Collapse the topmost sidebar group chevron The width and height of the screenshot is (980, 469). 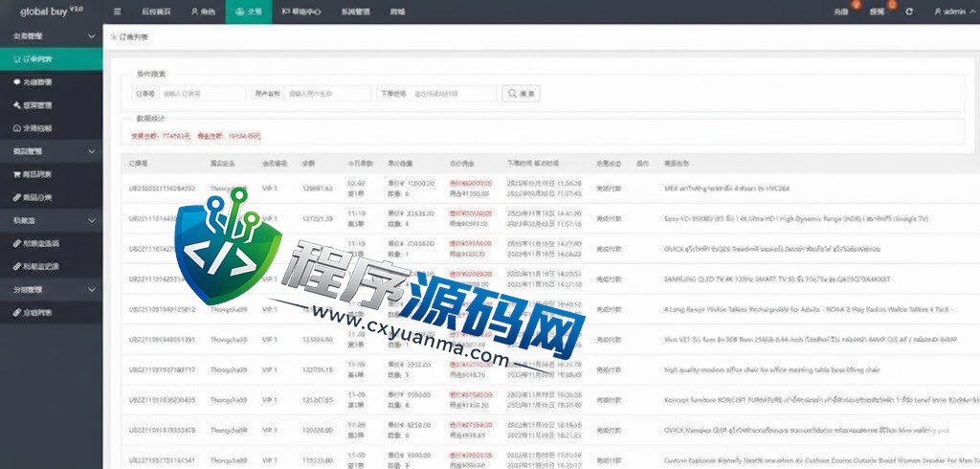coord(91,36)
